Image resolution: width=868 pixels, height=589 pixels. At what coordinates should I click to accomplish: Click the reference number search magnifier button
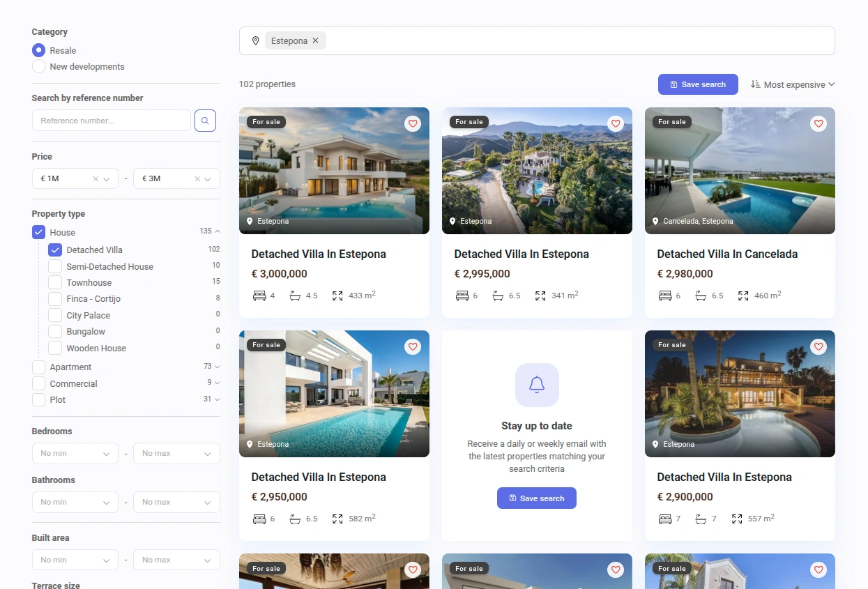pyautogui.click(x=205, y=121)
